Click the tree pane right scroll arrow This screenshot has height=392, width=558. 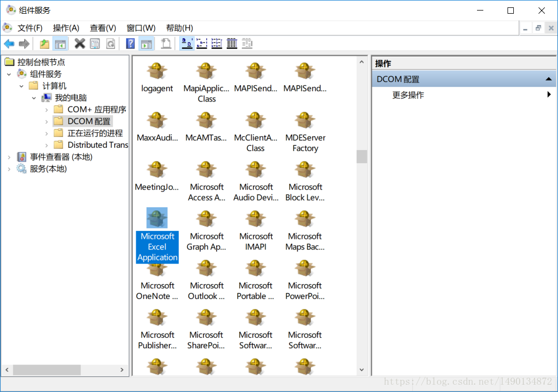pos(122,369)
